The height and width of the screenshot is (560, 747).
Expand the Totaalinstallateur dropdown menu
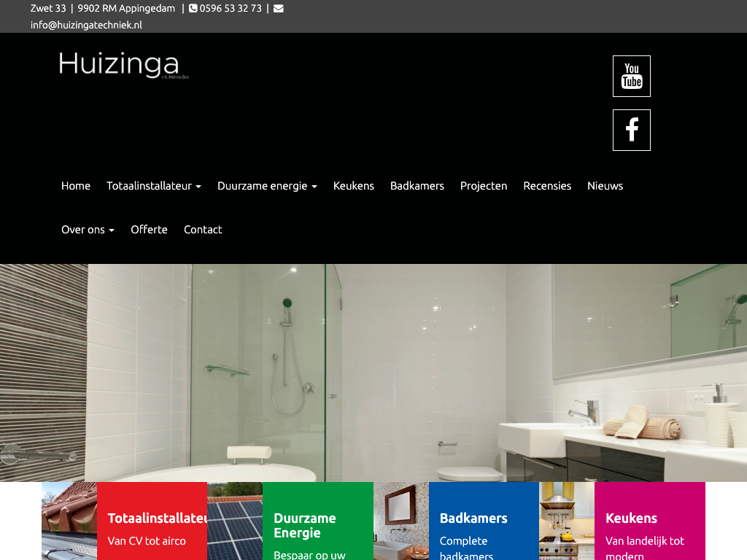(154, 186)
